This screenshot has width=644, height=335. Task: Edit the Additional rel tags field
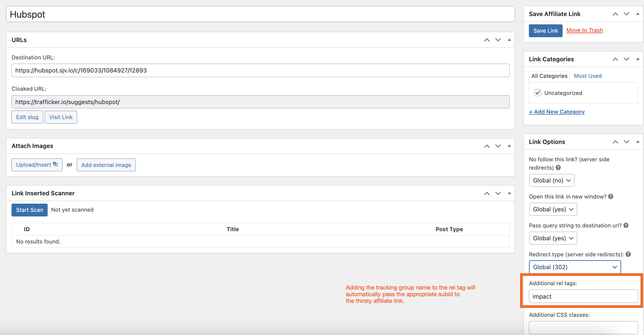point(584,296)
